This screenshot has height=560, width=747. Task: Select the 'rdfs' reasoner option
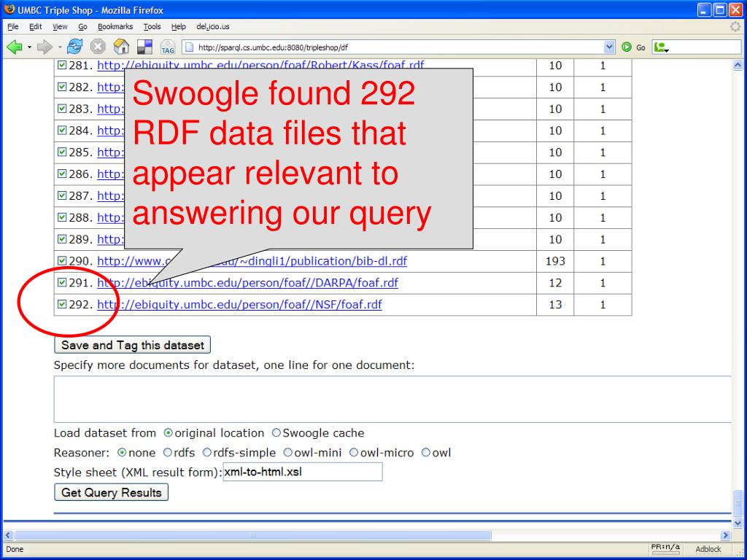(167, 452)
